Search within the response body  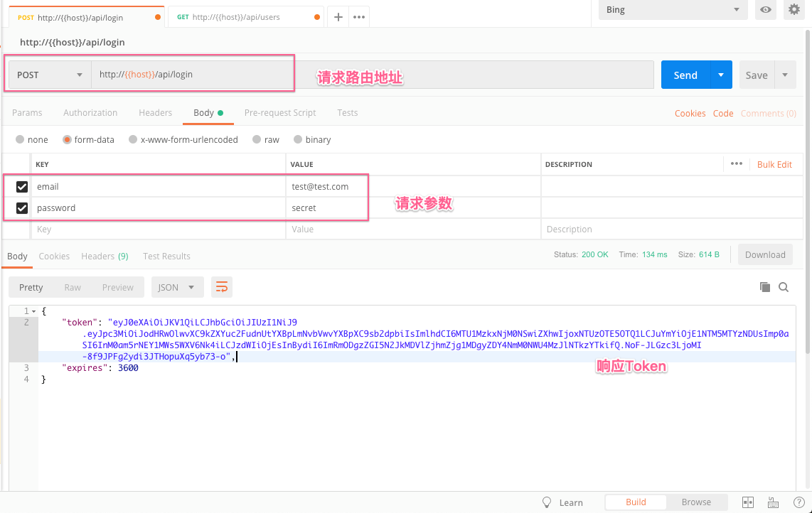click(x=784, y=287)
